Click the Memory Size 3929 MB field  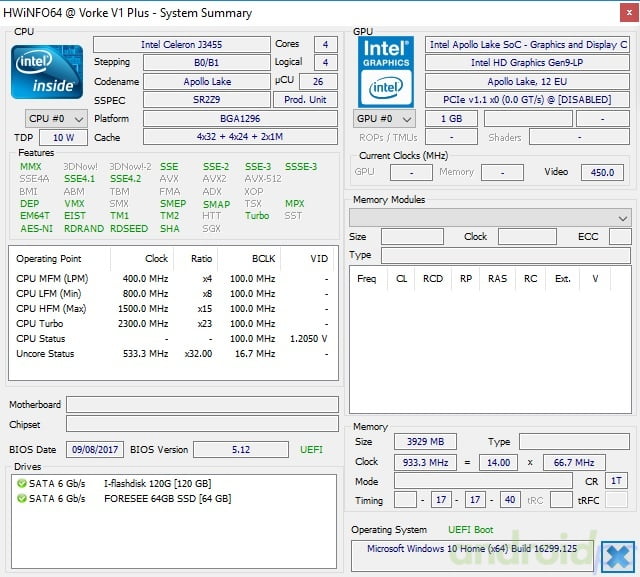(425, 442)
